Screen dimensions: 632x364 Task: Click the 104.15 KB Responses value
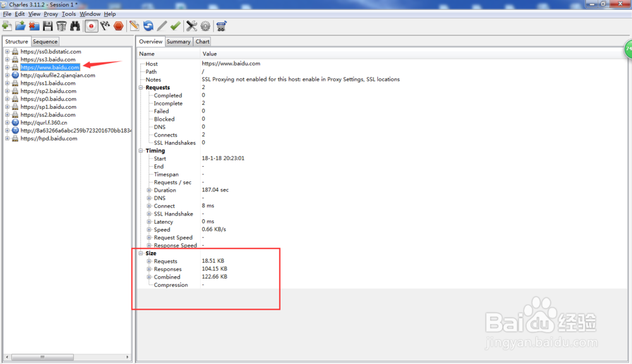coord(214,269)
